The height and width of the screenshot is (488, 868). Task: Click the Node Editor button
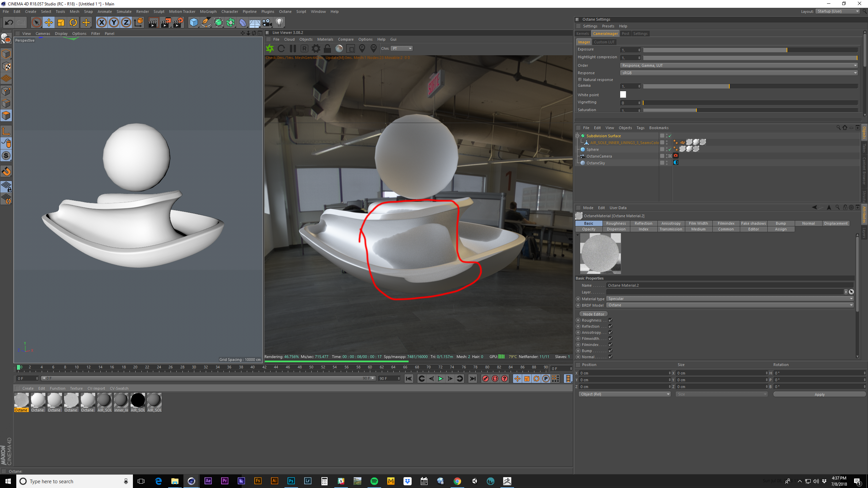pos(593,314)
